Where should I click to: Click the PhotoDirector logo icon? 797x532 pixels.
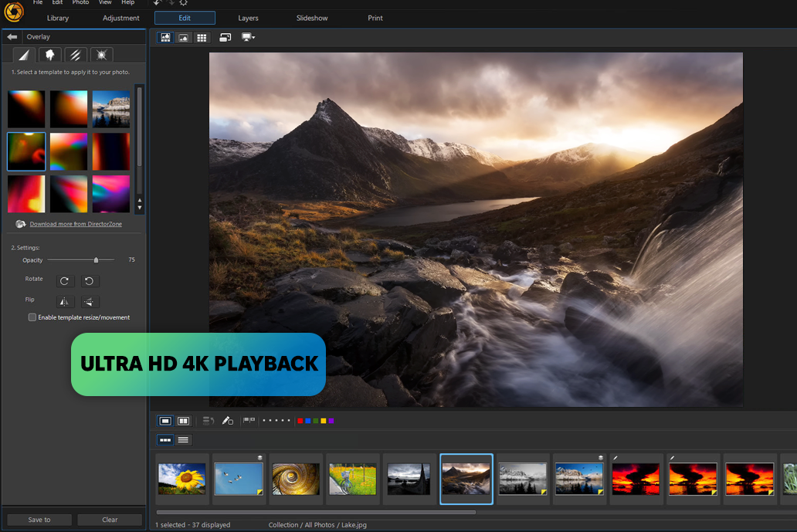pyautogui.click(x=14, y=11)
